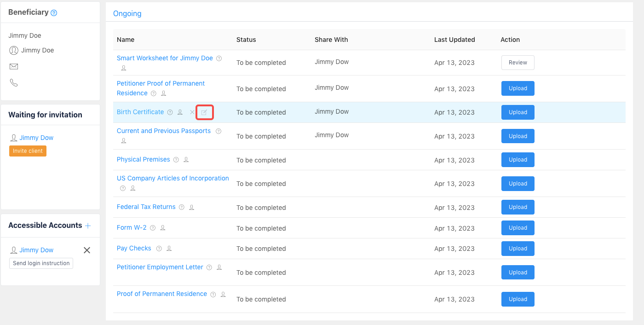
Task: Remove Jimmy Dow from Accessible Accounts
Action: pyautogui.click(x=87, y=250)
